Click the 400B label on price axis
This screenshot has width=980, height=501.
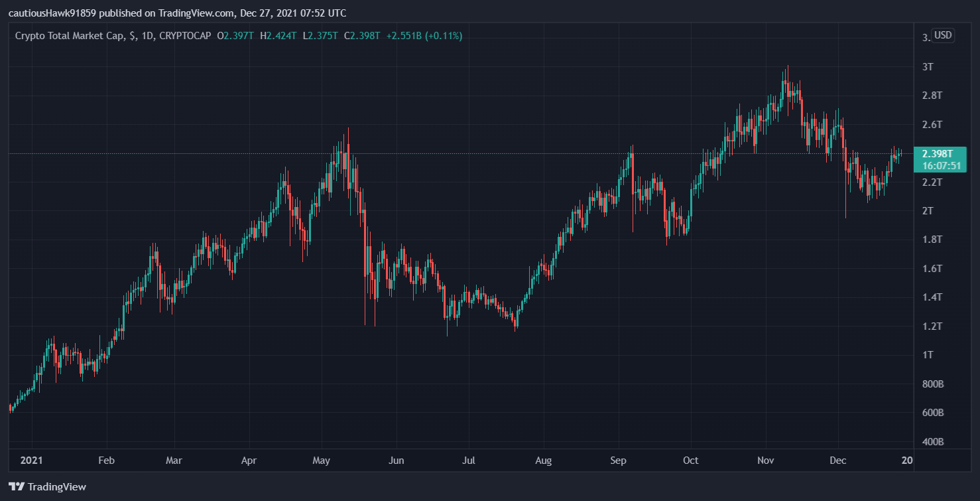pyautogui.click(x=933, y=442)
